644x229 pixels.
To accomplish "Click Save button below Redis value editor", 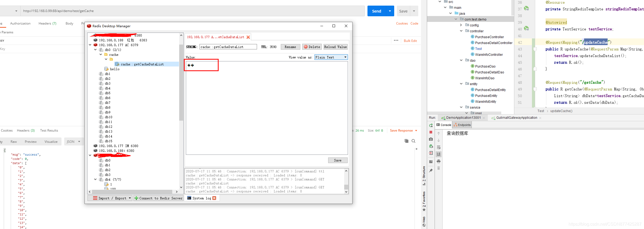I will point(338,160).
